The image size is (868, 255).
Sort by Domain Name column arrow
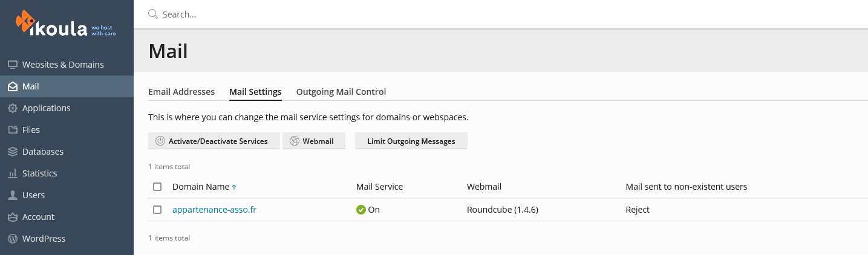click(x=234, y=187)
